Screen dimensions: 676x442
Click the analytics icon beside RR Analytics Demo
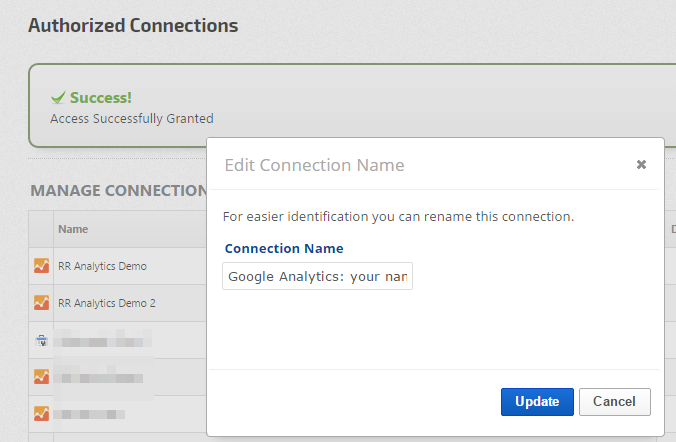(x=41, y=266)
